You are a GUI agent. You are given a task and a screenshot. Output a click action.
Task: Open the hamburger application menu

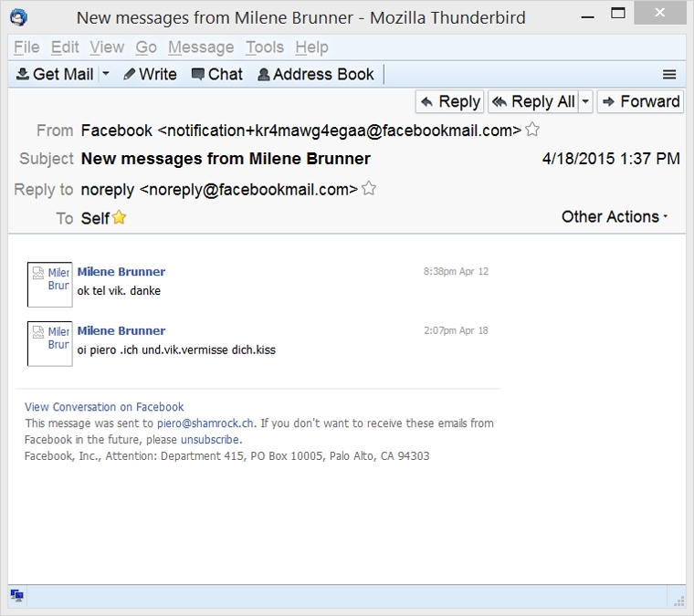(669, 75)
